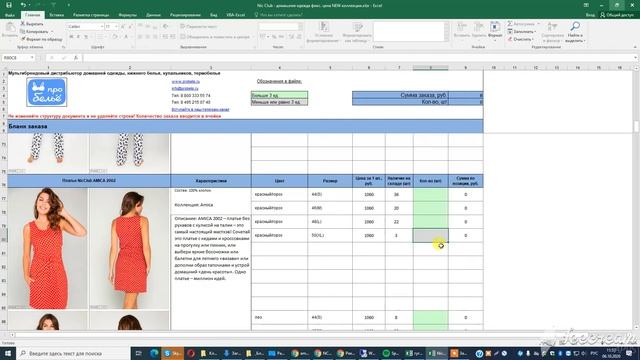Click the Autosum (Автосумма) button
640x360 pixels.
tap(522, 24)
